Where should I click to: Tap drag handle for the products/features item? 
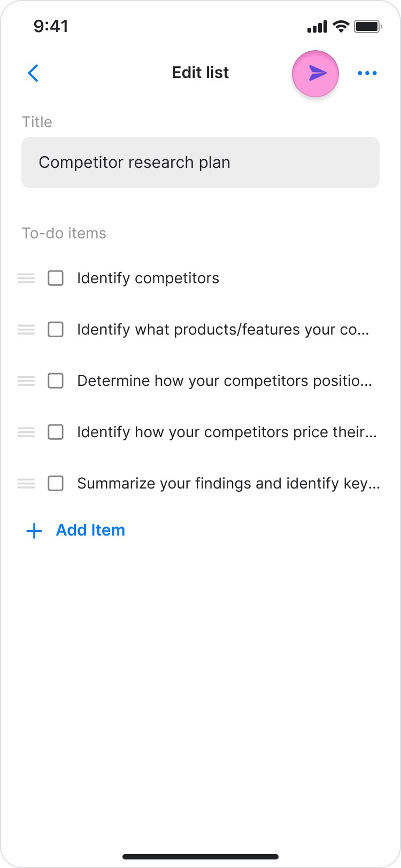coord(26,330)
